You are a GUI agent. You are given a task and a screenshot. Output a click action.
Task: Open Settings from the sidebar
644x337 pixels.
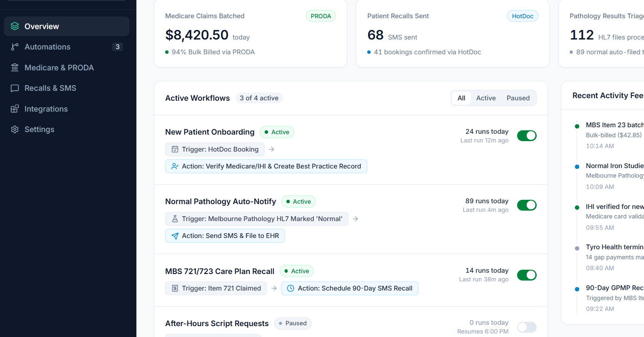point(66,129)
